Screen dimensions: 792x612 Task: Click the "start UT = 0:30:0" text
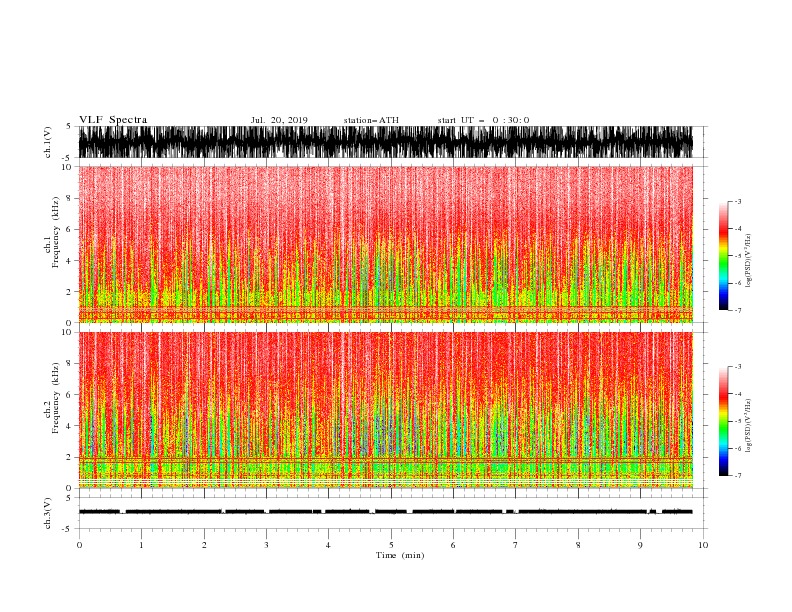pyautogui.click(x=483, y=120)
